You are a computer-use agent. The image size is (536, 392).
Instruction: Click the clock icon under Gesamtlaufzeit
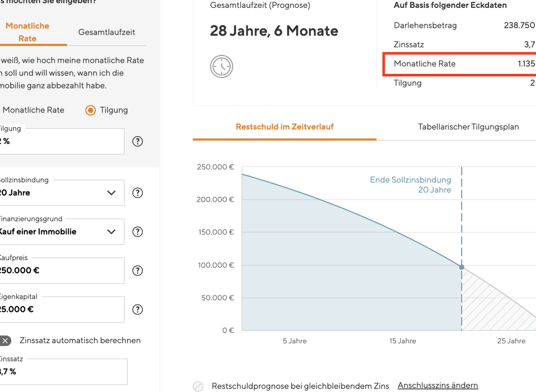(x=221, y=67)
